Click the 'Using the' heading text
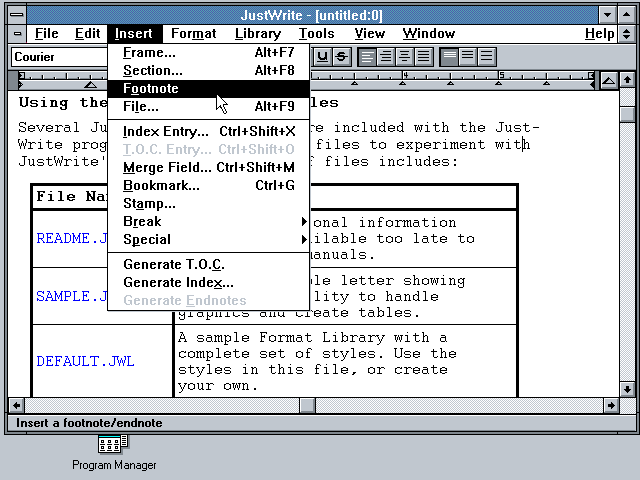The image size is (640, 480). pos(63,102)
